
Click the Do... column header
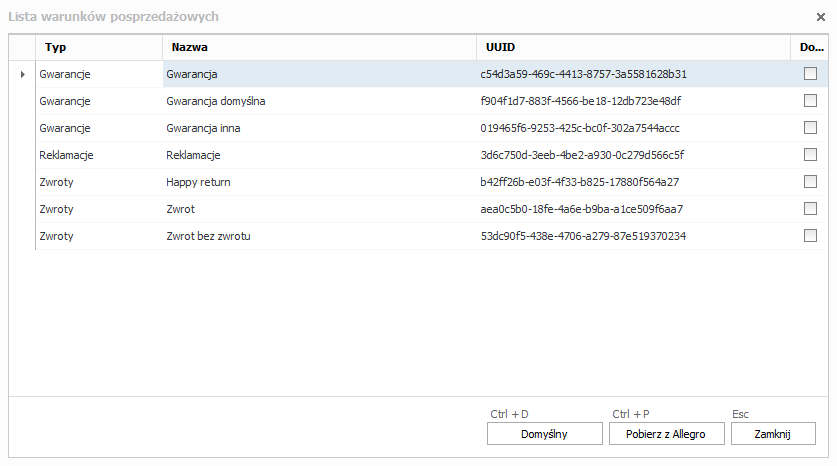[x=810, y=47]
